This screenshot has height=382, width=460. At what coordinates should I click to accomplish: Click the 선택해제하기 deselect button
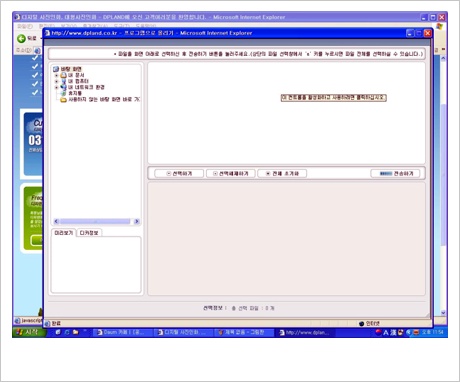coord(231,173)
